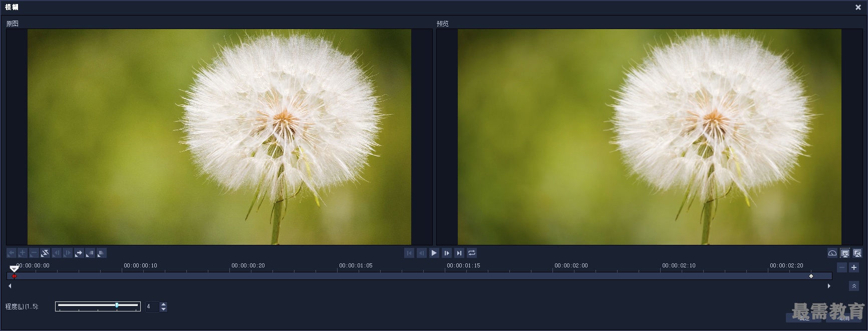The width and height of the screenshot is (868, 331).
Task: Increase the blur level with up arrow
Action: (x=163, y=304)
